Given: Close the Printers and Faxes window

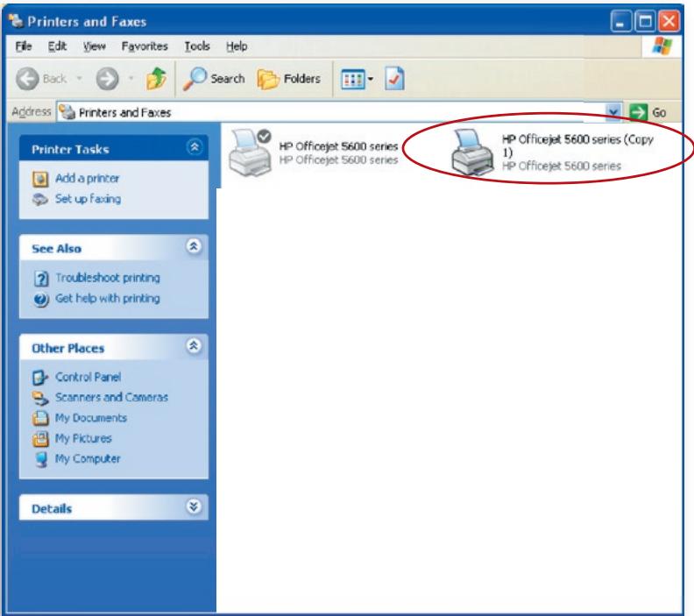Looking at the screenshot, I should [669, 21].
